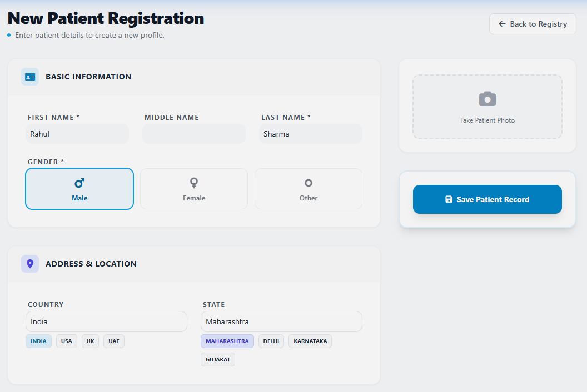The height and width of the screenshot is (392, 587).
Task: Click the location pin icon beside ADDRESS & LOCATION
Action: [x=30, y=263]
